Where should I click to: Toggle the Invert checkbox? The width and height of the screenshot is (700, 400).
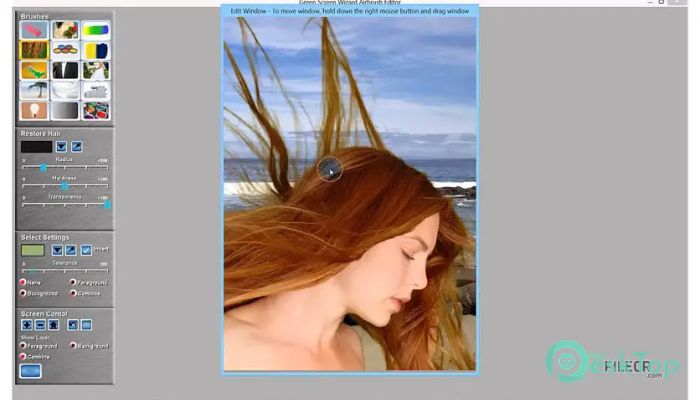coord(86,250)
